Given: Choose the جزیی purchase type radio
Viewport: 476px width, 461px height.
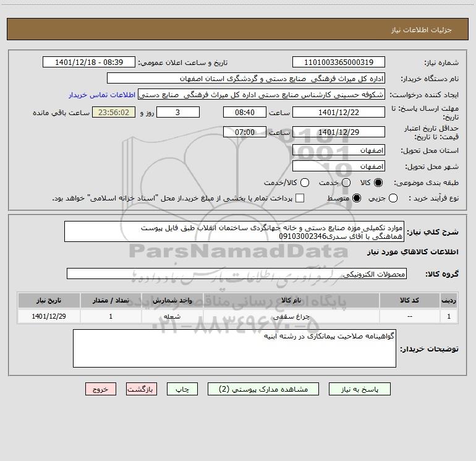Looking at the screenshot, I should coord(393,198).
